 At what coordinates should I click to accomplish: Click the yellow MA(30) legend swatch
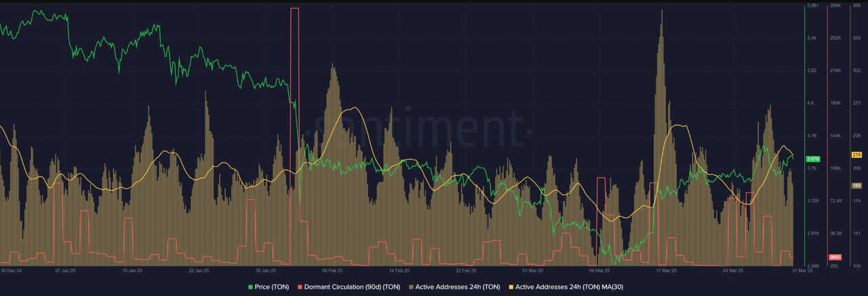[x=511, y=287]
